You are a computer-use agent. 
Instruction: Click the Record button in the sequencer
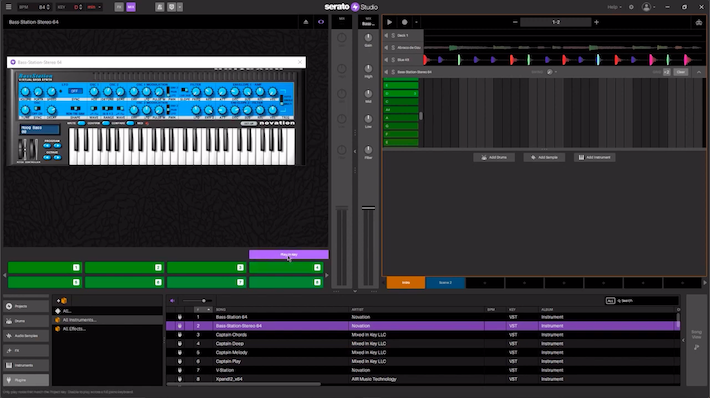[x=404, y=22]
